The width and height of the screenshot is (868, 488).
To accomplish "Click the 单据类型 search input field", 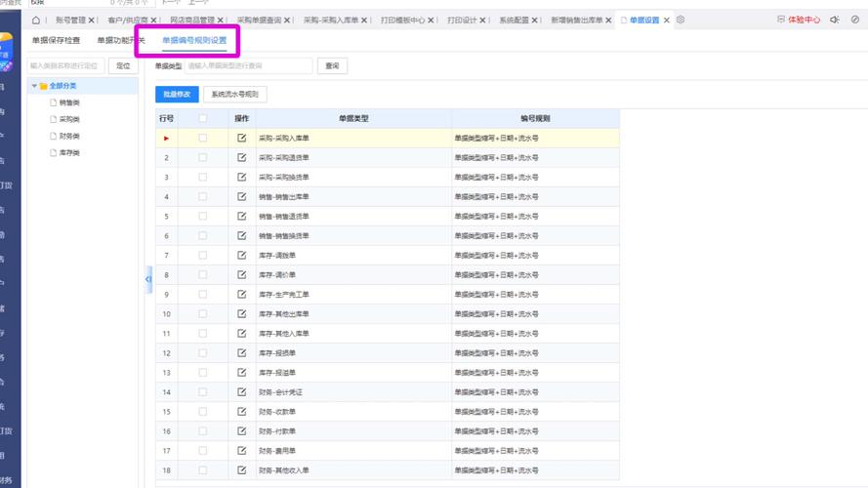I will point(249,65).
